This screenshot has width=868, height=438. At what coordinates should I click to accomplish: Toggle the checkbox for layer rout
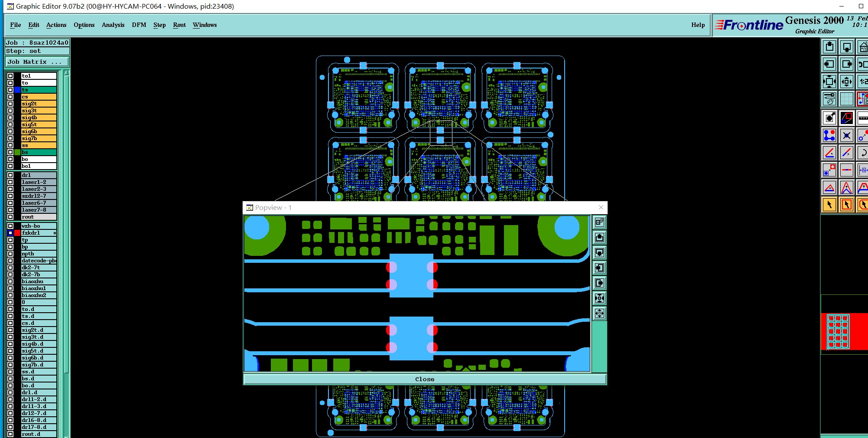pyautogui.click(x=10, y=217)
